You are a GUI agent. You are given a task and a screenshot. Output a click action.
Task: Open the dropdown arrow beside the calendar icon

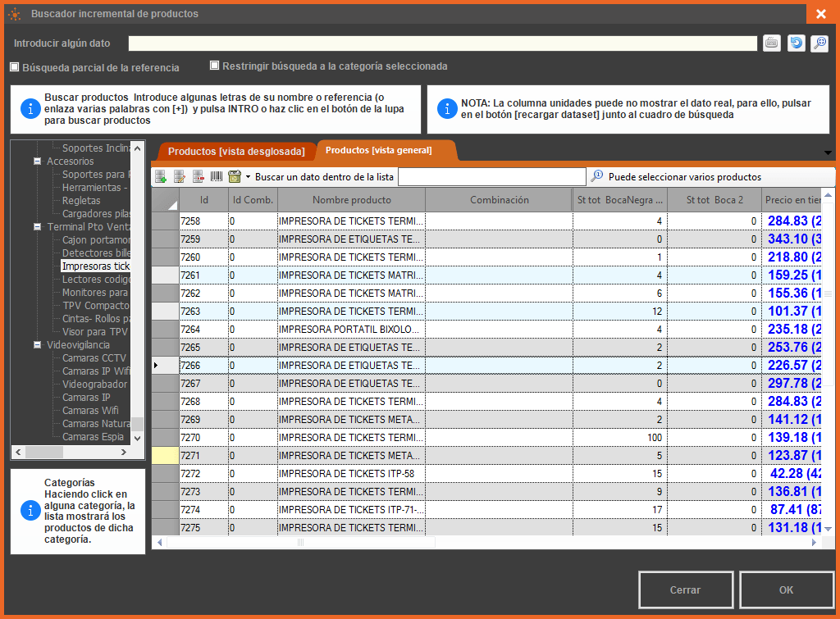[248, 177]
